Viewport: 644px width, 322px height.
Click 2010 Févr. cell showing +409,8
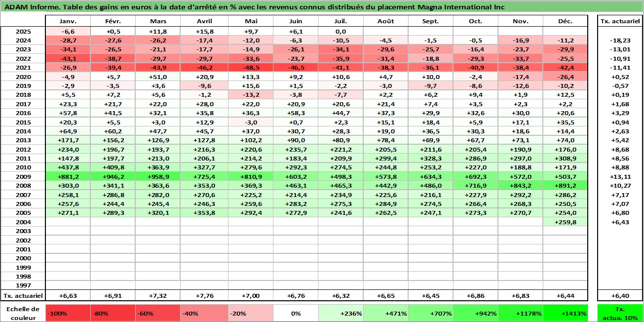pyautogui.click(x=113, y=167)
